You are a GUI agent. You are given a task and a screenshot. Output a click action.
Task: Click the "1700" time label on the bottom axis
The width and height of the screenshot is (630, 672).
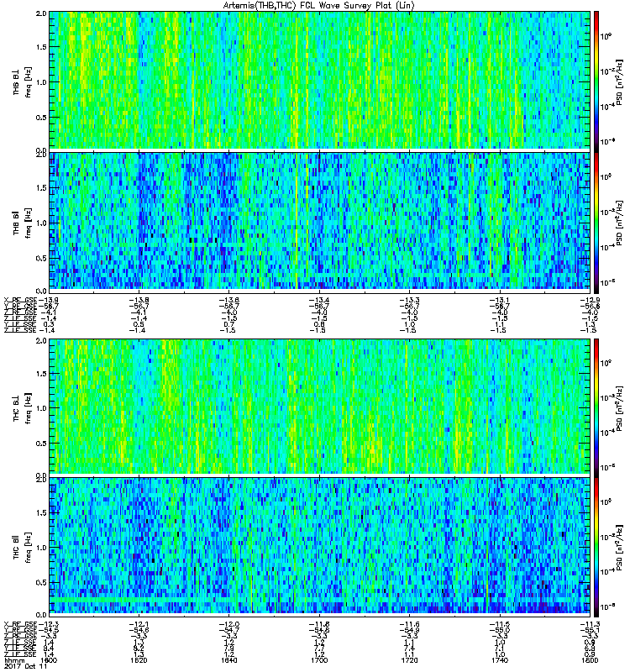319,660
